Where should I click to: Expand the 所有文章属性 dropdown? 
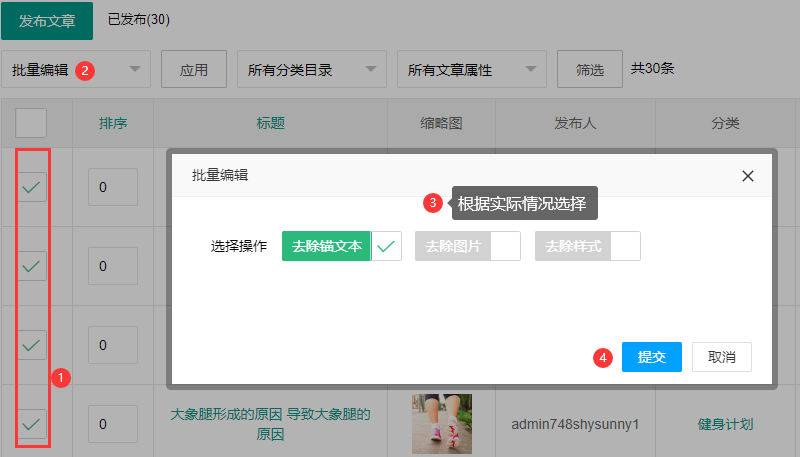pyautogui.click(x=471, y=70)
